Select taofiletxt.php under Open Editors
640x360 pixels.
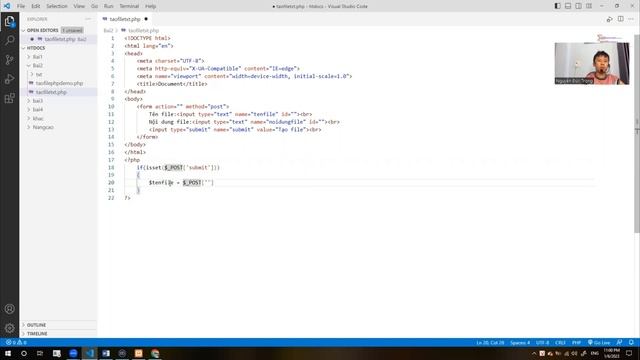coord(60,39)
